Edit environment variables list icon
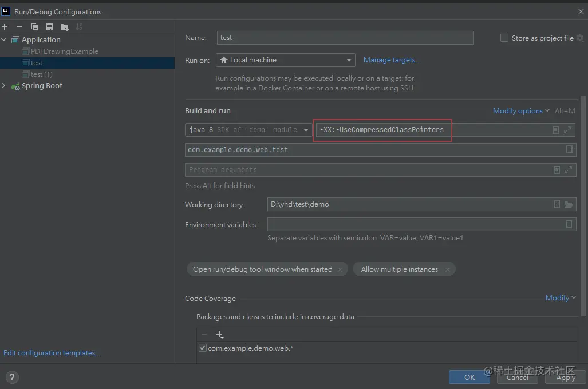Screen dimensions: 588x389 click(569, 224)
